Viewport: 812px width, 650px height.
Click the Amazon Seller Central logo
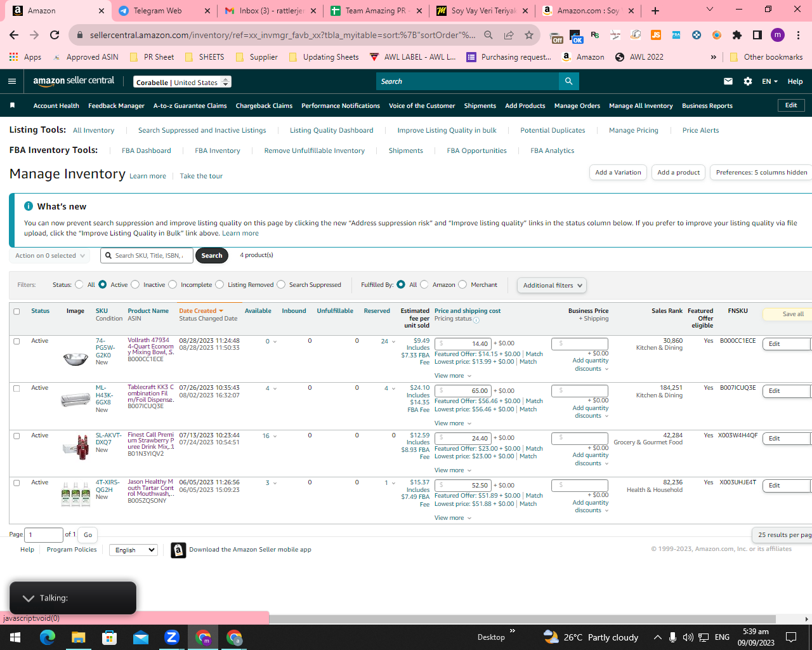tap(74, 81)
